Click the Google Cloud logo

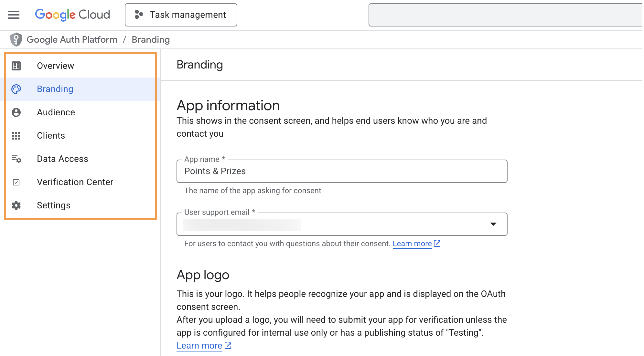click(72, 15)
